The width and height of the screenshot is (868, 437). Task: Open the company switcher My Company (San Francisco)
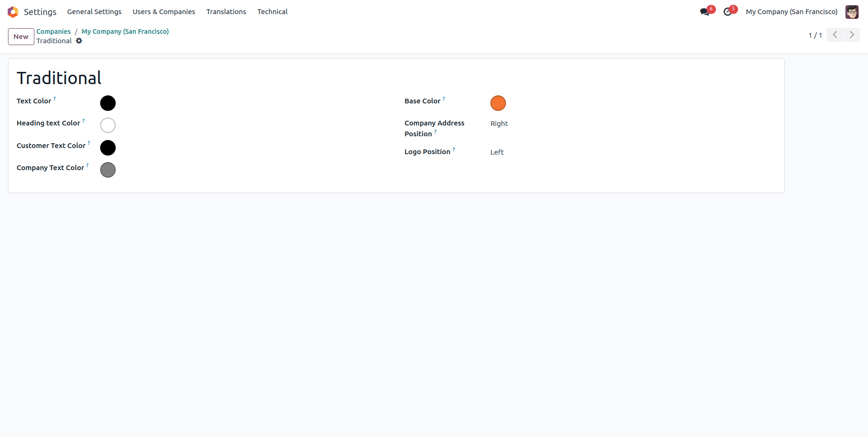pos(792,12)
